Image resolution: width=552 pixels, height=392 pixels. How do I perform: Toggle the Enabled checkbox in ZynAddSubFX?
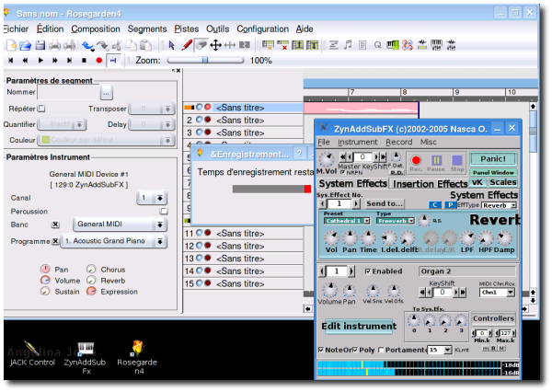tap(367, 271)
